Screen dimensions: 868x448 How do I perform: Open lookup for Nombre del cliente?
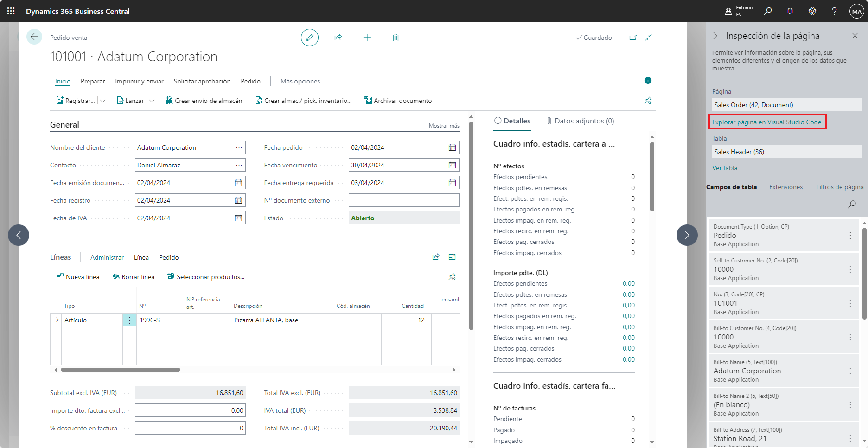coord(239,147)
